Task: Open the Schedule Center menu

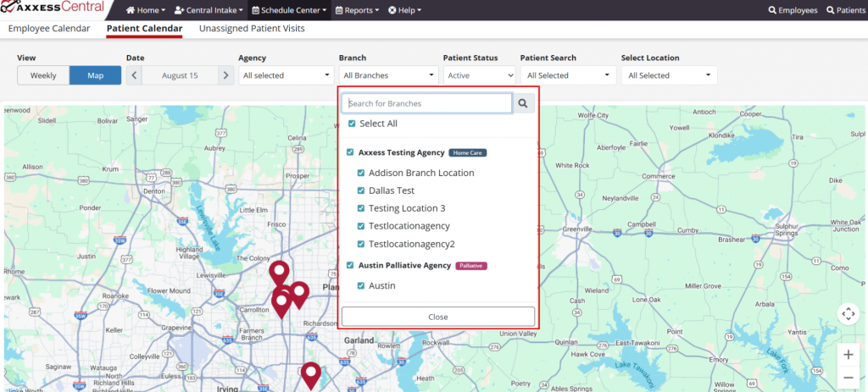Action: (288, 10)
